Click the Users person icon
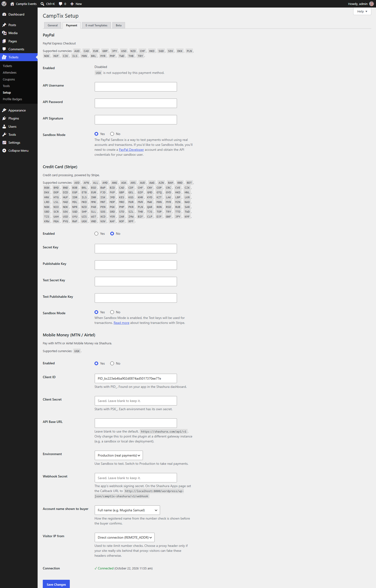Image resolution: width=376 pixels, height=588 pixels. (4, 127)
